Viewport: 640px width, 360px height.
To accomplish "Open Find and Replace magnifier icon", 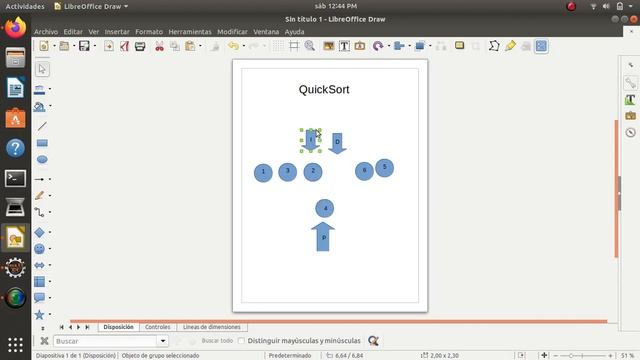I will (373, 340).
